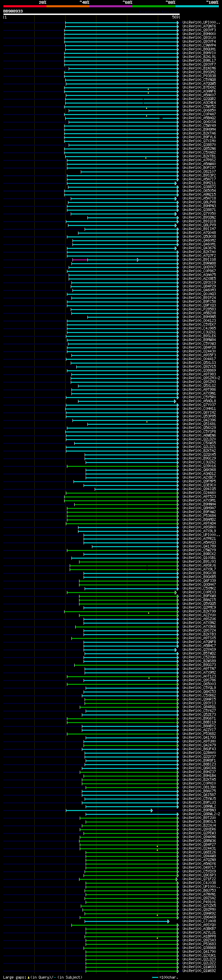Click label UniRef100_B1NIM6

(199, 68)
